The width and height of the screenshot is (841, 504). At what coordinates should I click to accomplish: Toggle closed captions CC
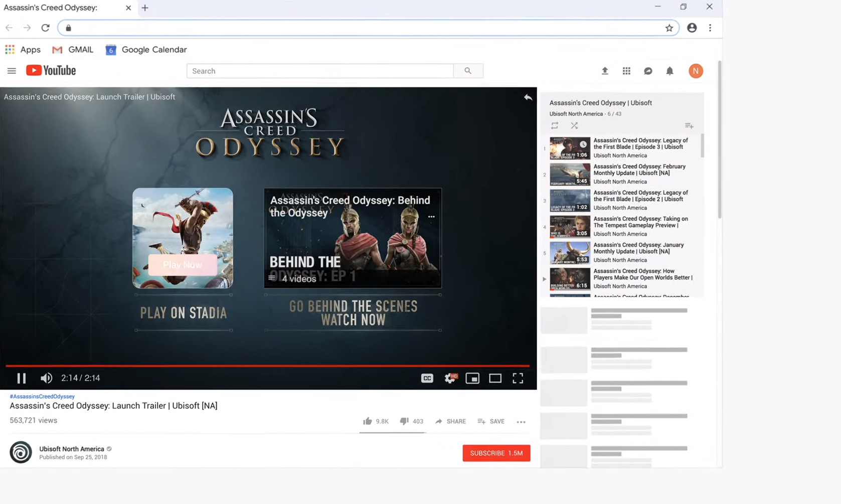[x=427, y=378]
